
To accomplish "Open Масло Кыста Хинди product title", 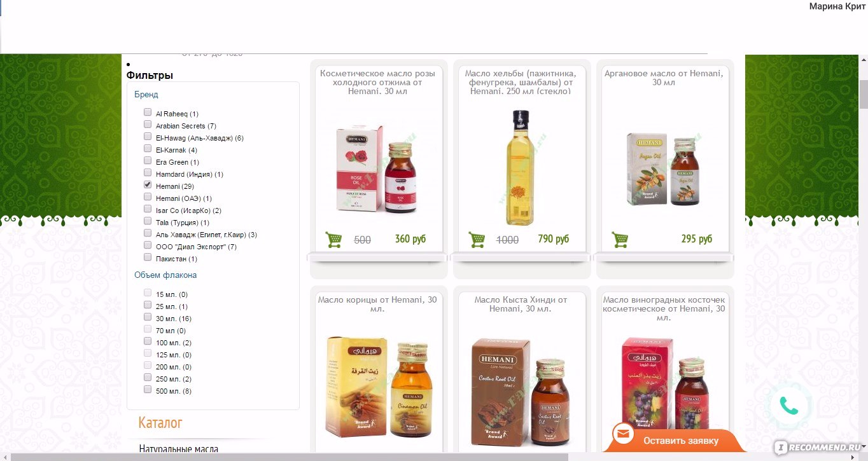I will [x=521, y=304].
